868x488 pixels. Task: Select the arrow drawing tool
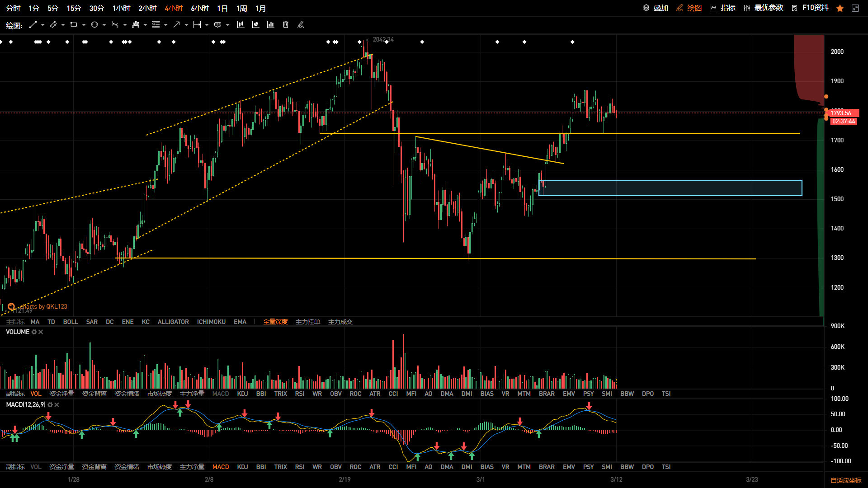click(x=176, y=25)
